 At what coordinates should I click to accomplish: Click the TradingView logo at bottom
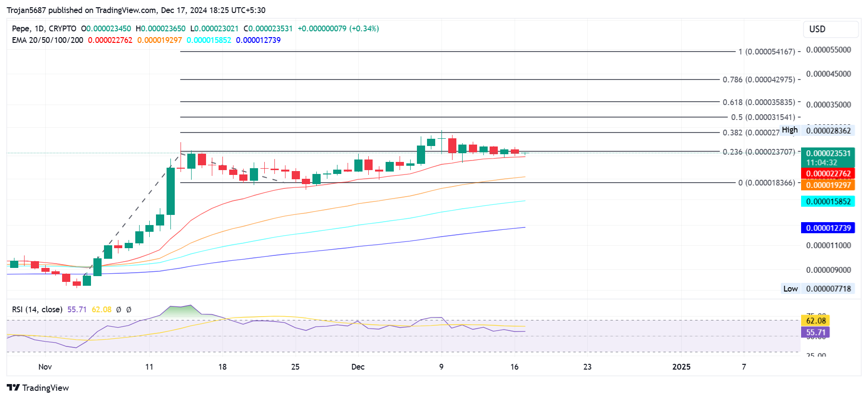point(38,388)
